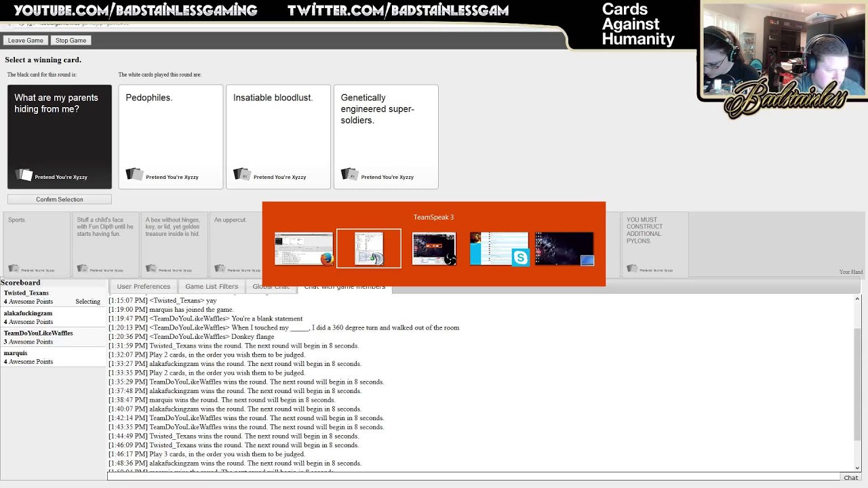Click card-stack icon on the PYLONS card

[632, 269]
